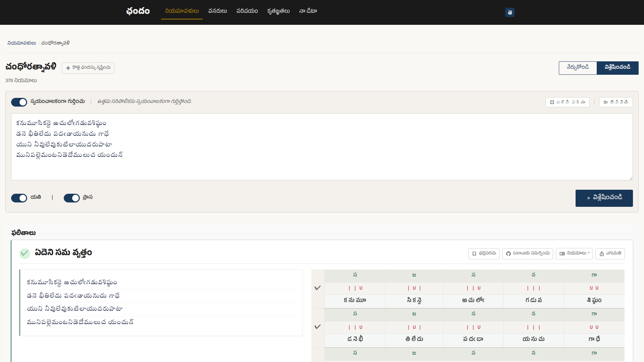644x362 pixels.
Task: Click the Telugu language switcher icon
Action: tap(510, 12)
